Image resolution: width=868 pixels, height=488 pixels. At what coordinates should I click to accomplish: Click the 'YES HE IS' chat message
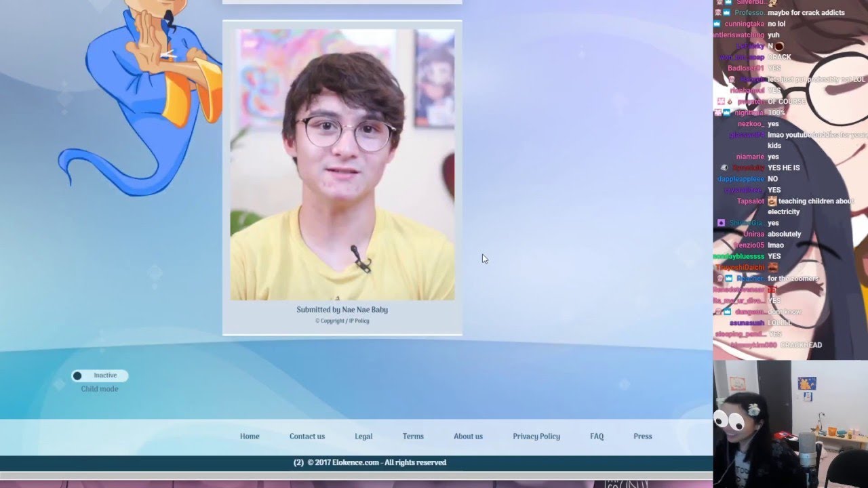coord(784,168)
